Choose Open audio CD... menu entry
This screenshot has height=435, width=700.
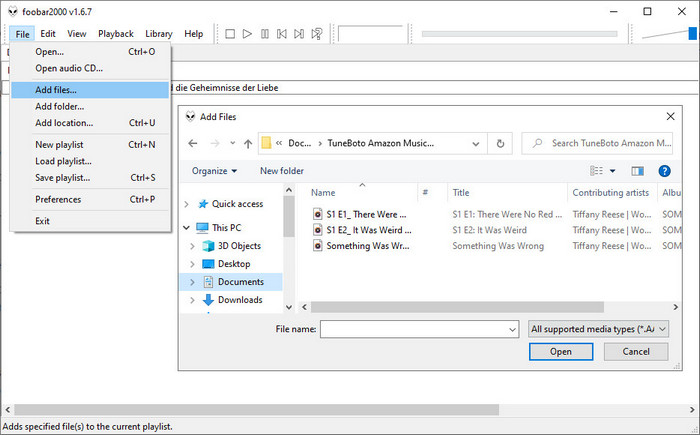click(x=90, y=68)
